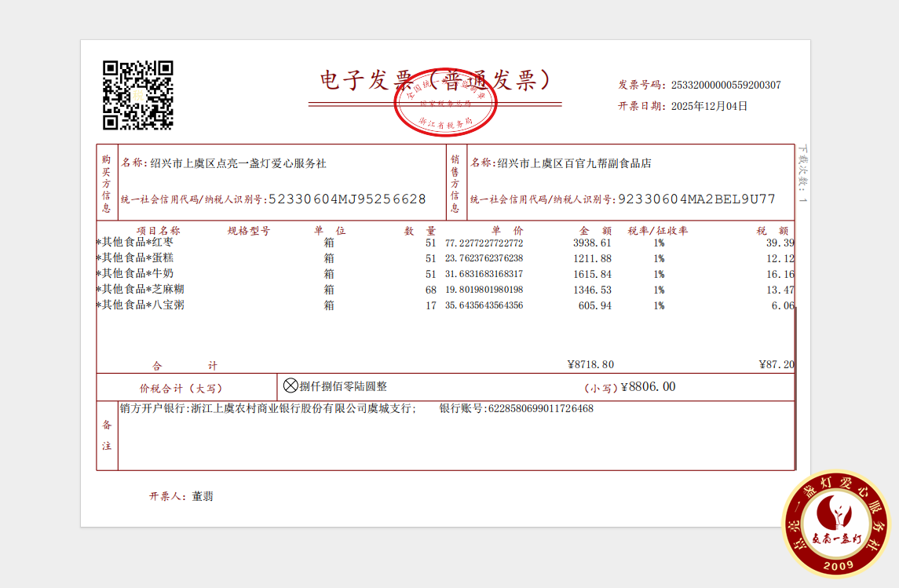The height and width of the screenshot is (588, 899).
Task: Click the QR code on the invoice
Action: coord(138,95)
